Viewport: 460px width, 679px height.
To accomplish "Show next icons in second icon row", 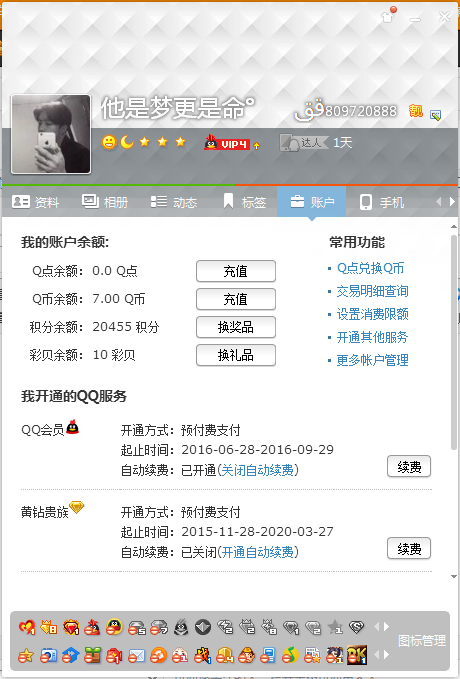I will [386, 654].
